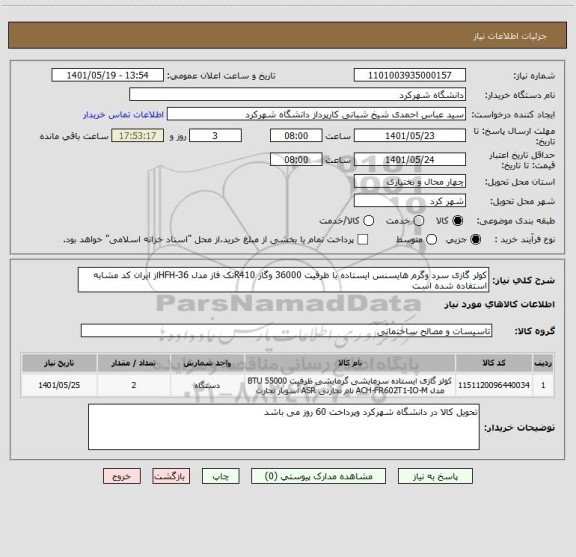The width and height of the screenshot is (576, 557).
Task: Click مشاهده مدارک پیوستی (0) button
Action: click(318, 476)
